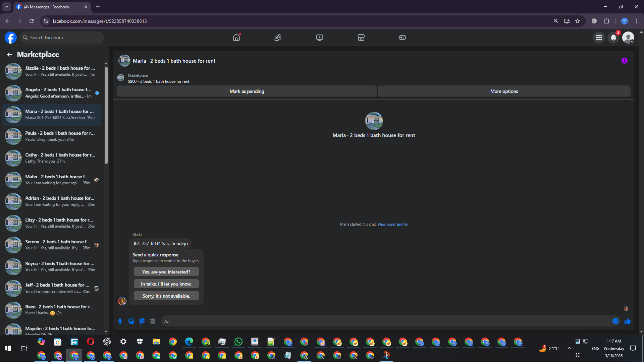Attach a photo using the file icon
644x362 pixels.
[131, 321]
